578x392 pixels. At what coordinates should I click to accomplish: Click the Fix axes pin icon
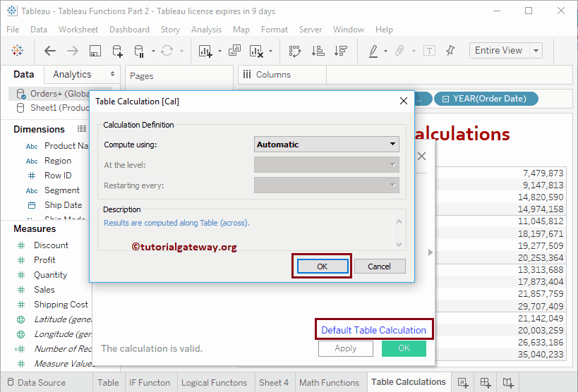(x=450, y=51)
